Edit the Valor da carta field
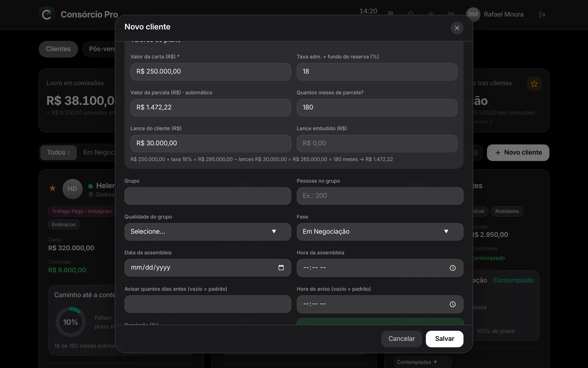Viewport: 588px width, 368px height. [211, 72]
